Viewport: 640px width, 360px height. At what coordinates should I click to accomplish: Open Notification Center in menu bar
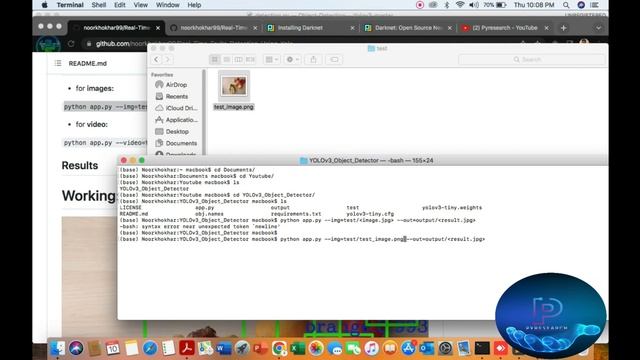tap(595, 5)
